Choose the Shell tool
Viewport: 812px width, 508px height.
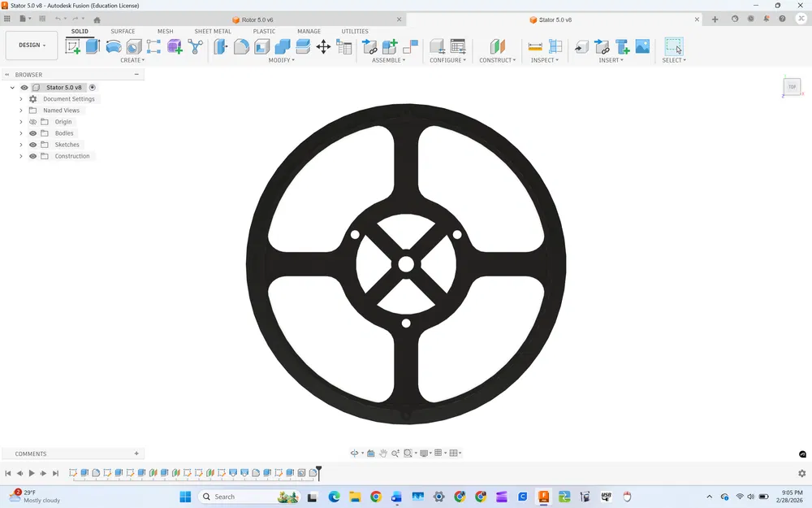(x=262, y=46)
